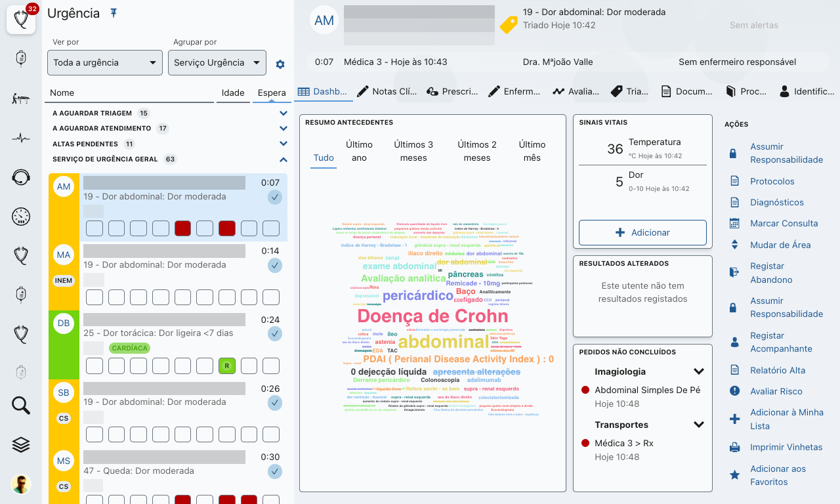The image size is (840, 504).
Task: Select the 'Últimos 3 meses' filter tab
Action: pyautogui.click(x=413, y=151)
